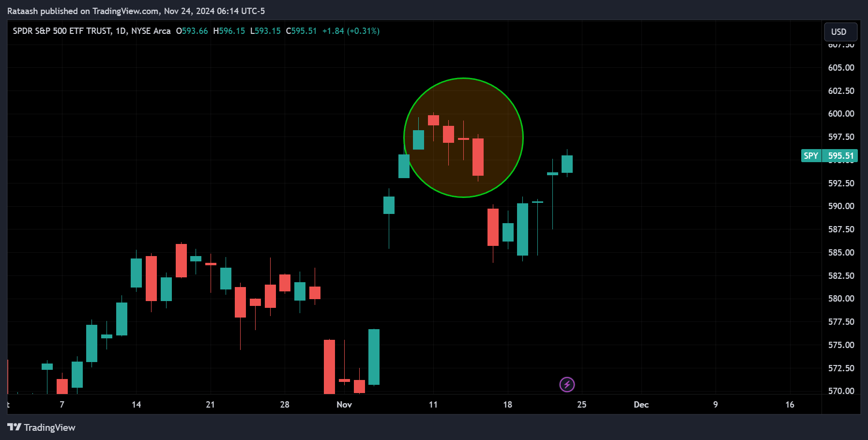Click the 25 date label on time axis

pyautogui.click(x=581, y=405)
